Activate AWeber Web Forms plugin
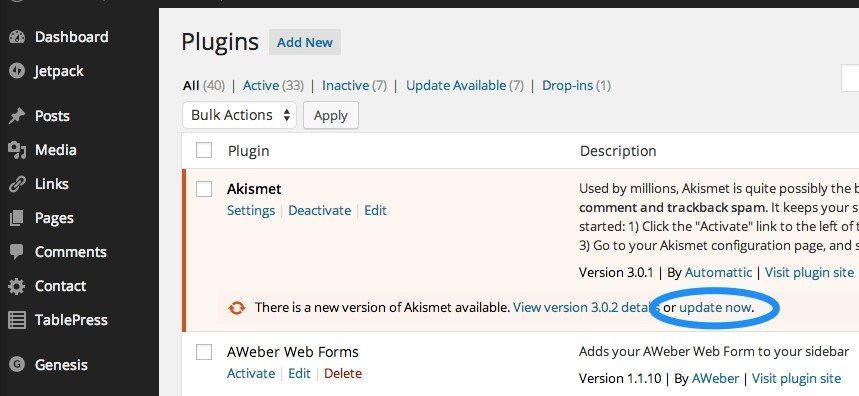Viewport: 859px width, 396px height. pyautogui.click(x=251, y=374)
